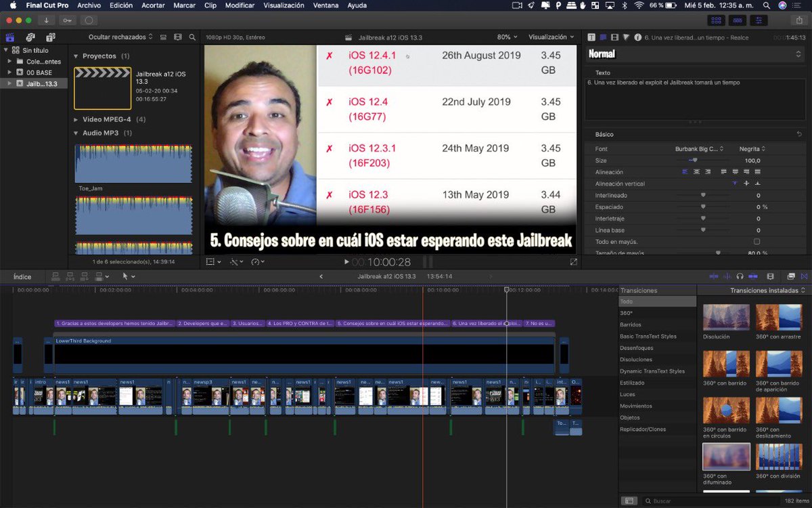Screen dimensions: 812x508
Task: Play the viewer at 10:00:28
Action: 346,261
